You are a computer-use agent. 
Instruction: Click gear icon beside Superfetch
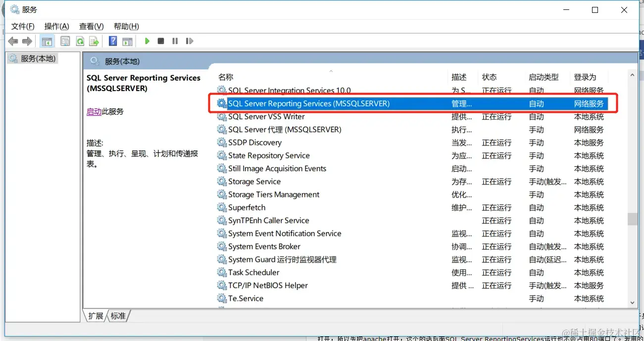[222, 207]
